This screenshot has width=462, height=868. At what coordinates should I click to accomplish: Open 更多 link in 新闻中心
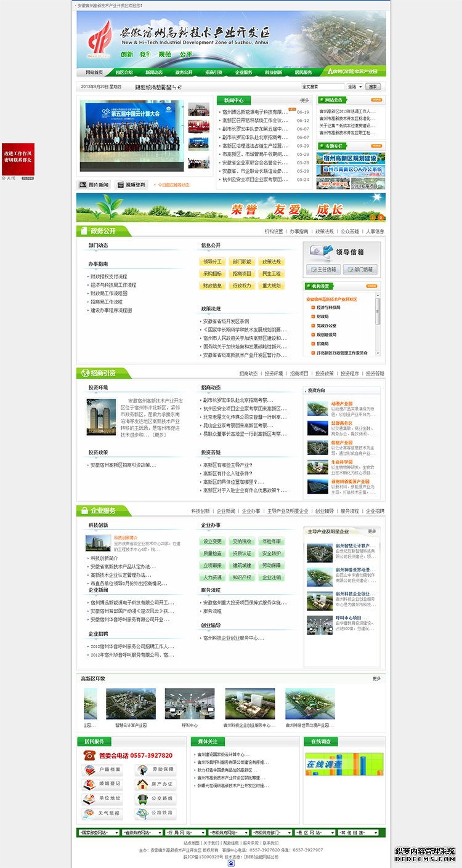[304, 100]
